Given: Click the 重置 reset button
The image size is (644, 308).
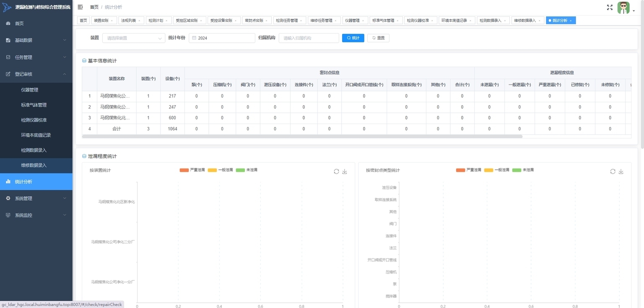Looking at the screenshot, I should 378,38.
